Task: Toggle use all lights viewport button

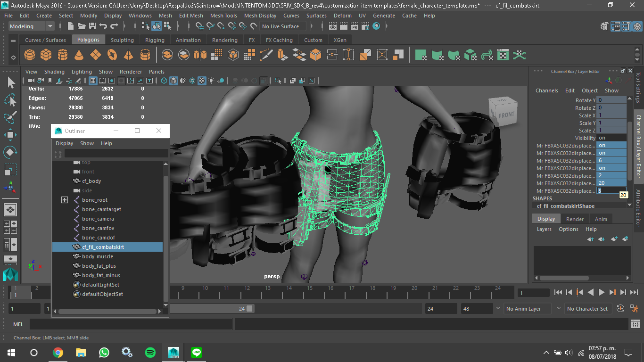Action: [x=212, y=81]
